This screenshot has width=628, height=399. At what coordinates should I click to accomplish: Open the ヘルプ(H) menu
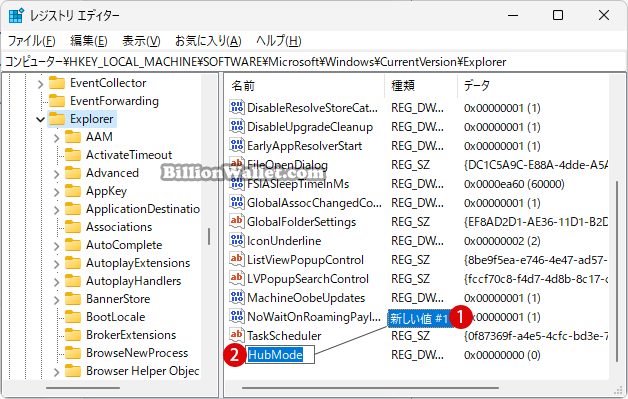tap(279, 41)
